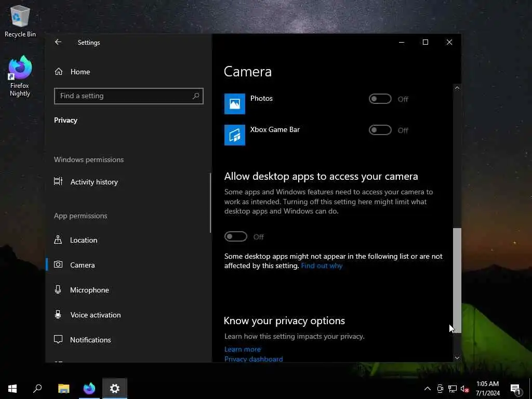Maximize the Settings window
Viewport: 532px width, 399px height.
pyautogui.click(x=425, y=42)
